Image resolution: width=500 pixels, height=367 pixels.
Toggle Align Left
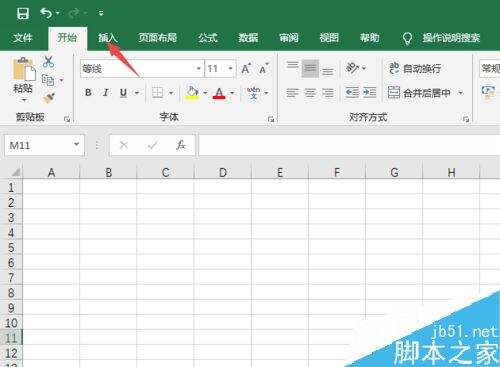click(x=292, y=93)
